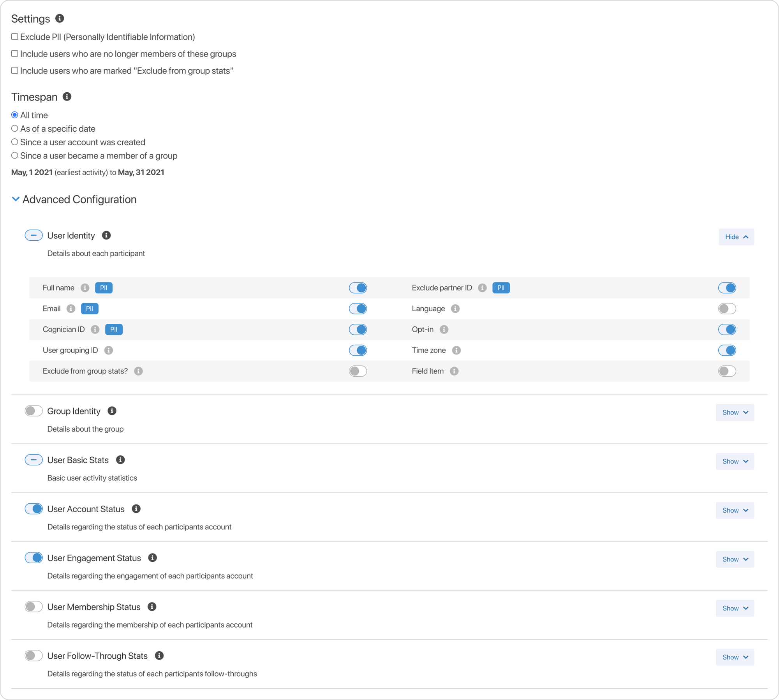Collapse Advanced Configuration chevron
Image resolution: width=779 pixels, height=700 pixels.
[x=16, y=199]
